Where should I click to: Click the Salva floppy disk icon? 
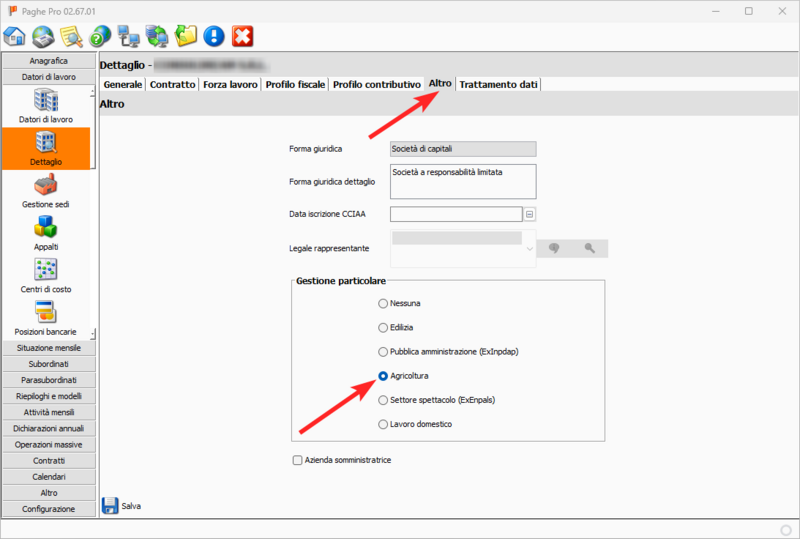click(110, 506)
